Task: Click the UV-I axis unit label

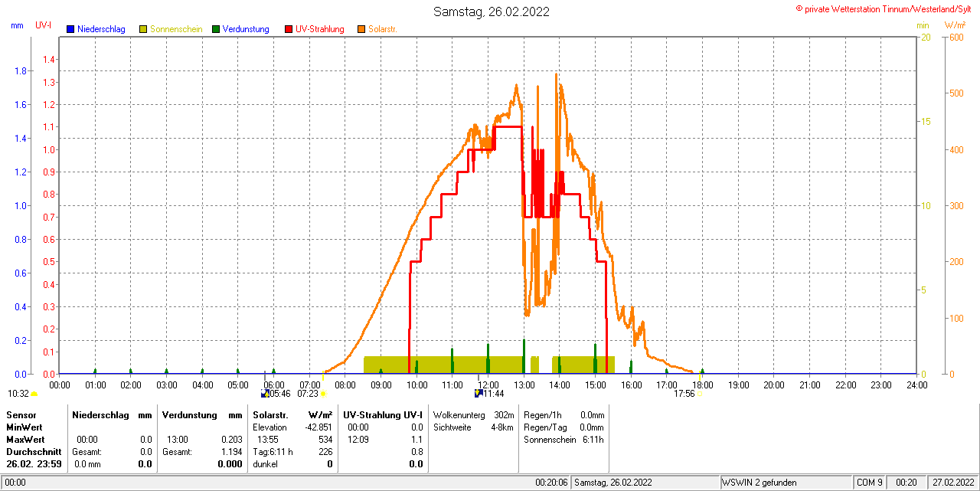Action: click(44, 25)
